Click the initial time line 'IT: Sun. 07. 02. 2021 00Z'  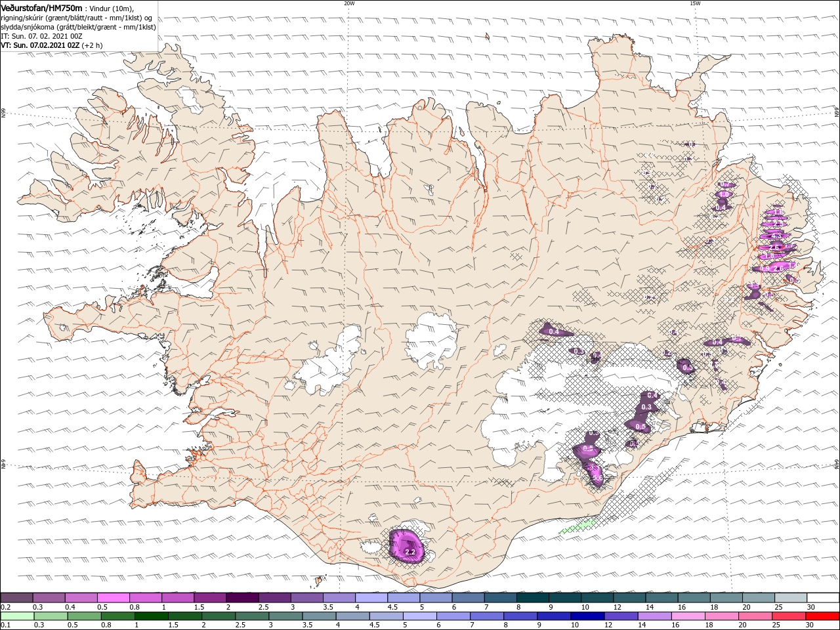tap(41, 36)
